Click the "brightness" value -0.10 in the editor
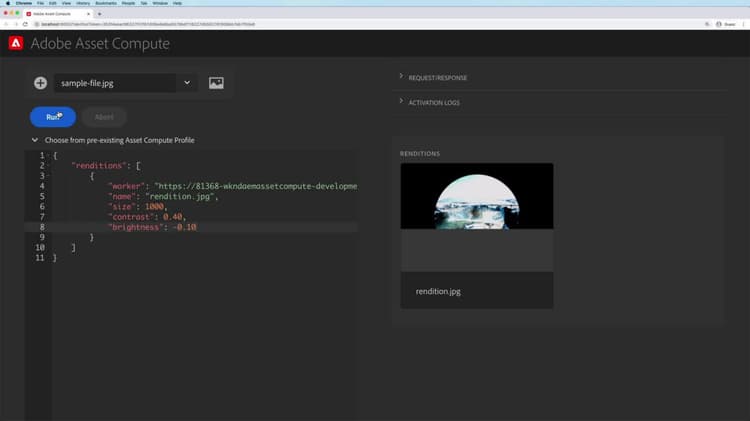Viewport: 750px width, 421px height. (185, 227)
